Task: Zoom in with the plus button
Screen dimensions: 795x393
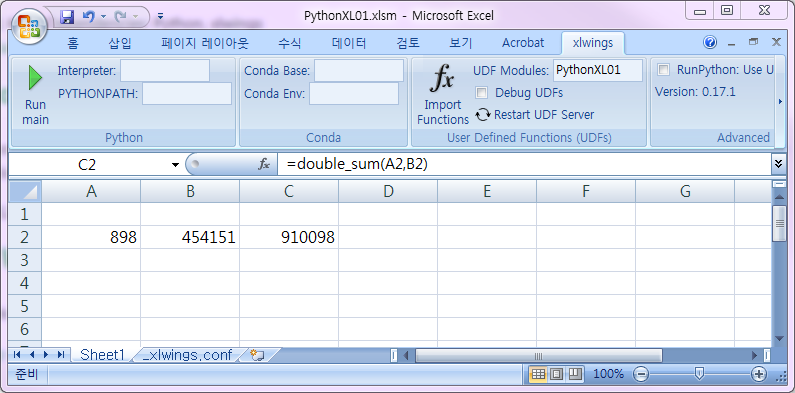Action: coord(758,375)
